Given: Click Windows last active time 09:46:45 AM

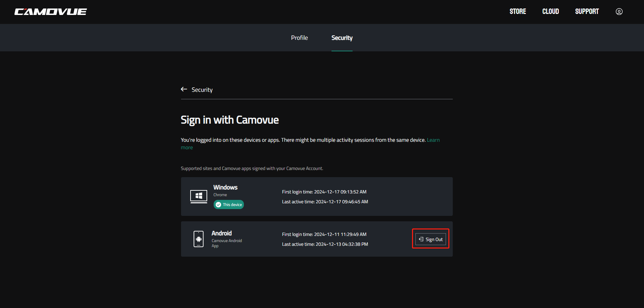Looking at the screenshot, I should pyautogui.click(x=325, y=202).
